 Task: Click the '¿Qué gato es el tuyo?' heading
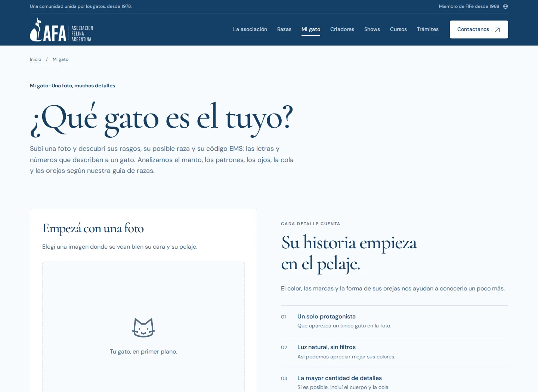point(161,119)
